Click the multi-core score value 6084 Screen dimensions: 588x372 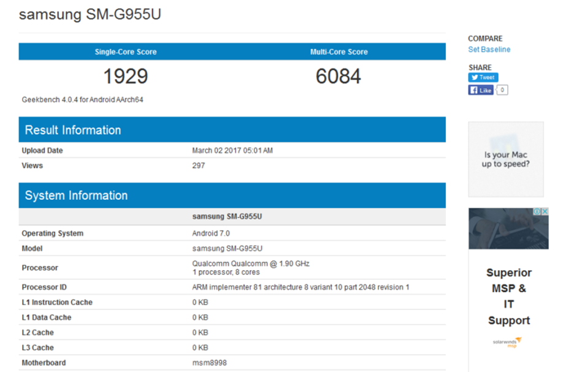point(338,76)
